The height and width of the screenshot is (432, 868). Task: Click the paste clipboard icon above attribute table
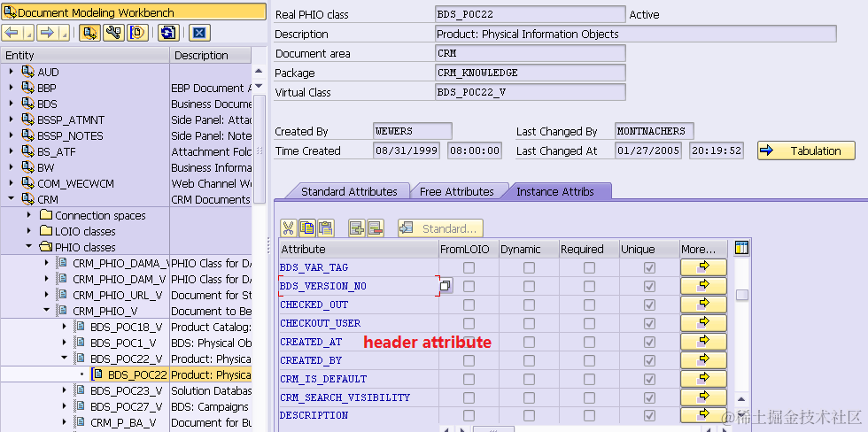coord(326,228)
